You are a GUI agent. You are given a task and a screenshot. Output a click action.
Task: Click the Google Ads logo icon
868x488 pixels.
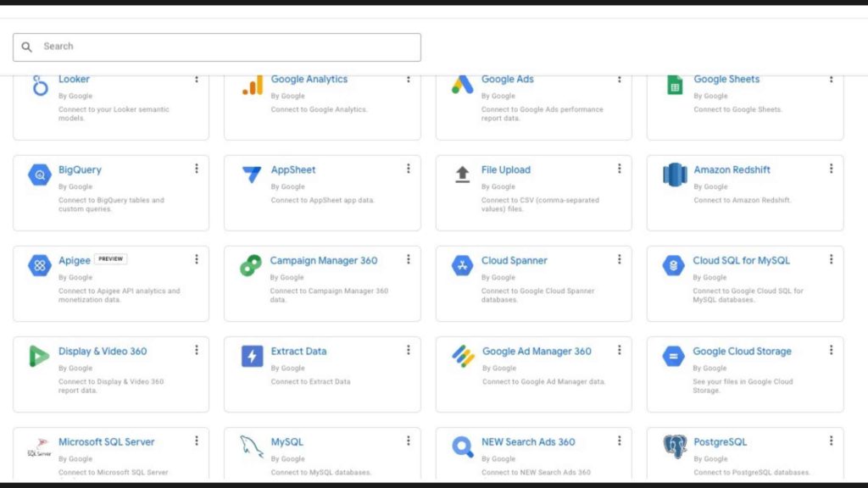(x=462, y=85)
